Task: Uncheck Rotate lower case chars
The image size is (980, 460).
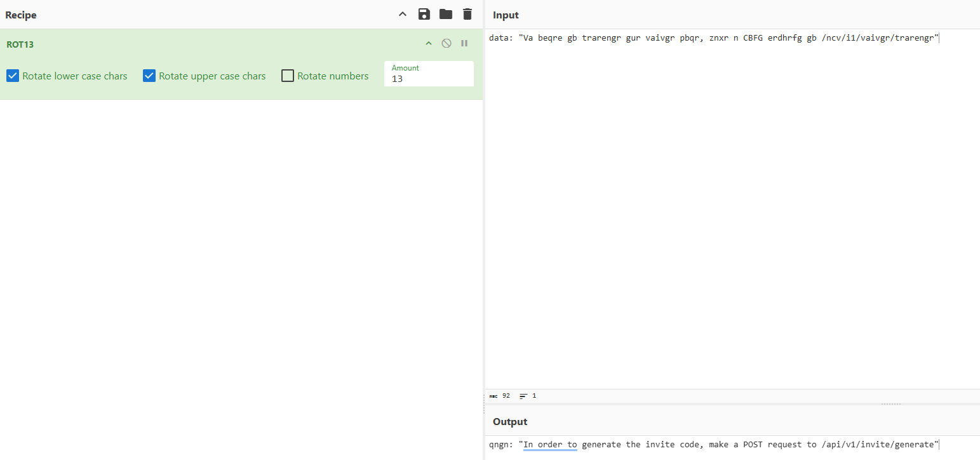Action: 13,76
